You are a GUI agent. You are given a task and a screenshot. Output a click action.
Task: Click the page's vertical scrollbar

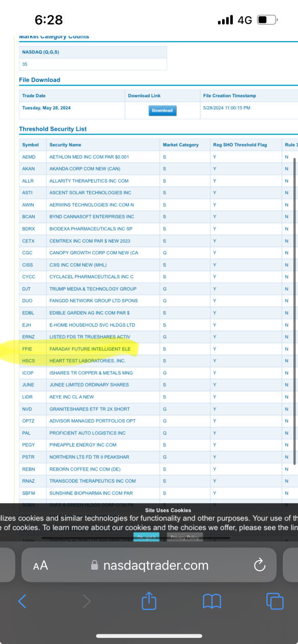pos(294,310)
